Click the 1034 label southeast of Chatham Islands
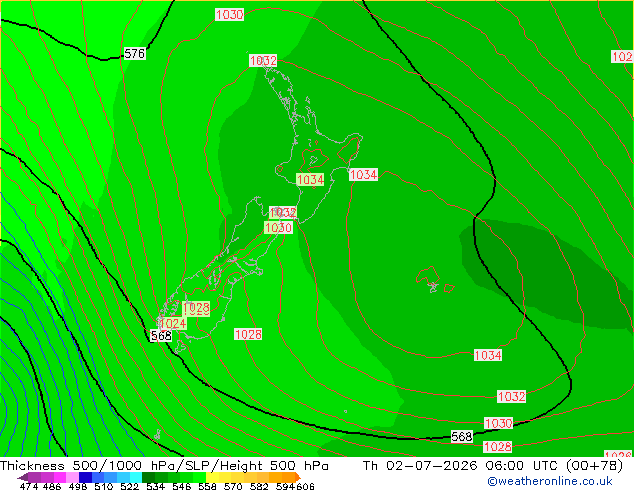This screenshot has height=490, width=634. pyautogui.click(x=488, y=355)
